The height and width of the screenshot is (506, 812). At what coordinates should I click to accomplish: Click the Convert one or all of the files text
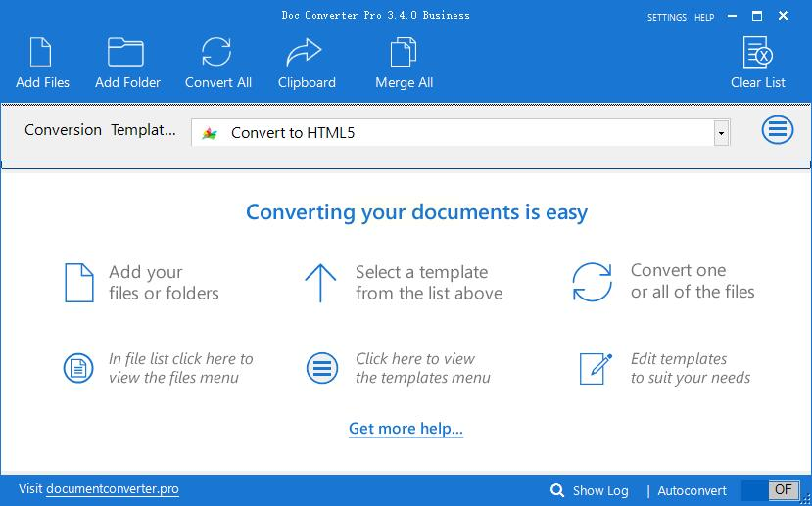point(693,281)
